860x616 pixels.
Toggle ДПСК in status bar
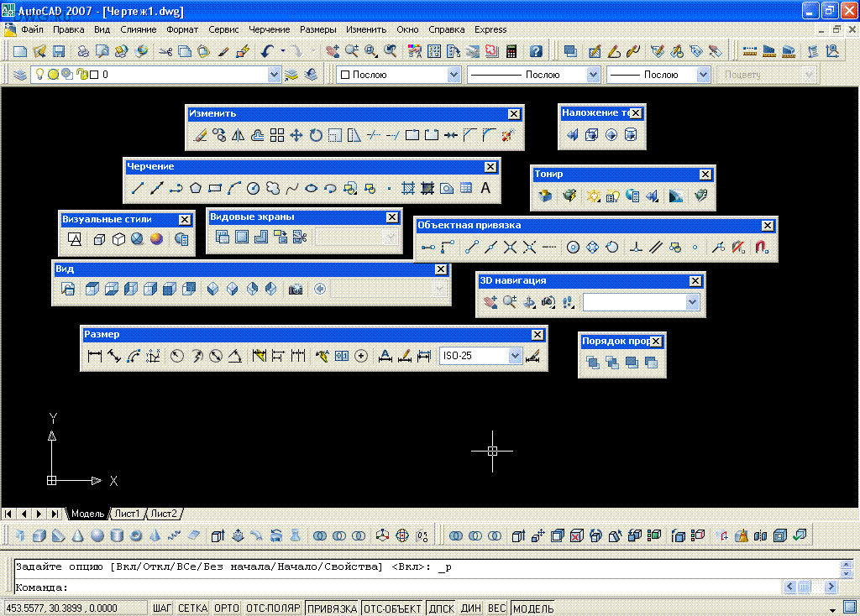point(441,608)
